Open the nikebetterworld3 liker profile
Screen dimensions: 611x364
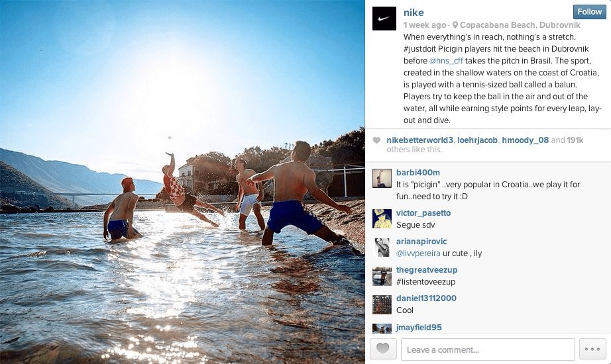pyautogui.click(x=419, y=140)
